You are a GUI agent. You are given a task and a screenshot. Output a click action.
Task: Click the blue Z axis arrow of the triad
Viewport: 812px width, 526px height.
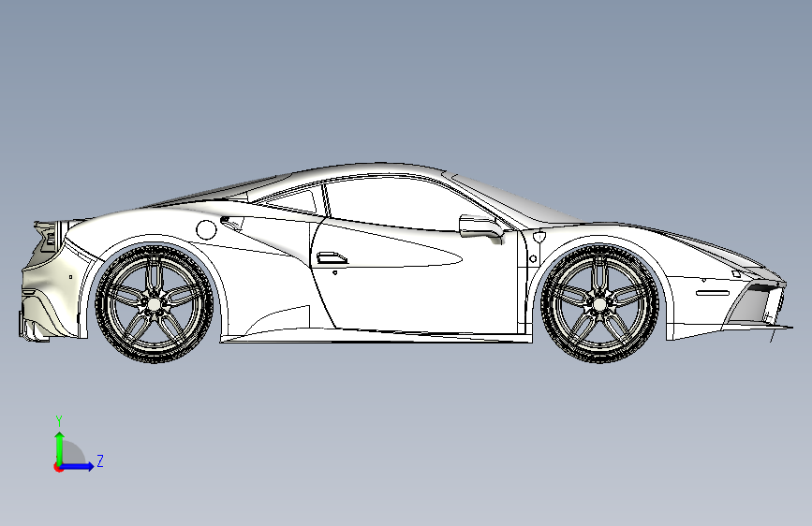pyautogui.click(x=78, y=466)
